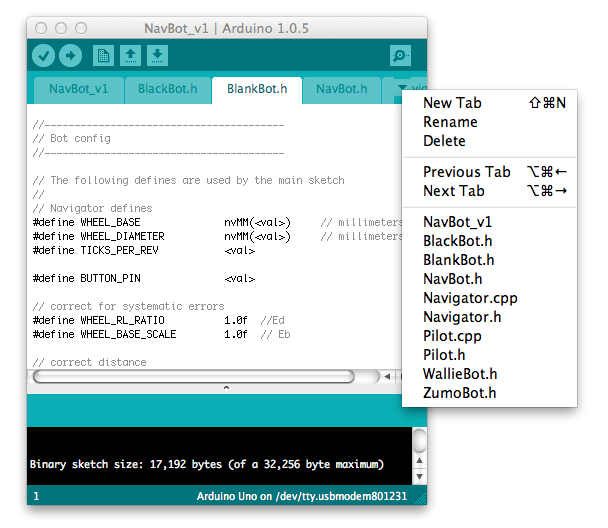Create a new sketch with the New icon
Screen dimensions: 608x528
coord(103,55)
